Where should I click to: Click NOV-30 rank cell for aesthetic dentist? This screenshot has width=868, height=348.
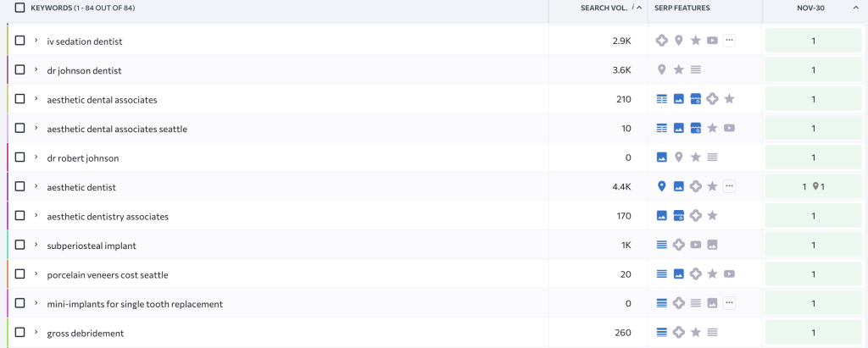[813, 186]
